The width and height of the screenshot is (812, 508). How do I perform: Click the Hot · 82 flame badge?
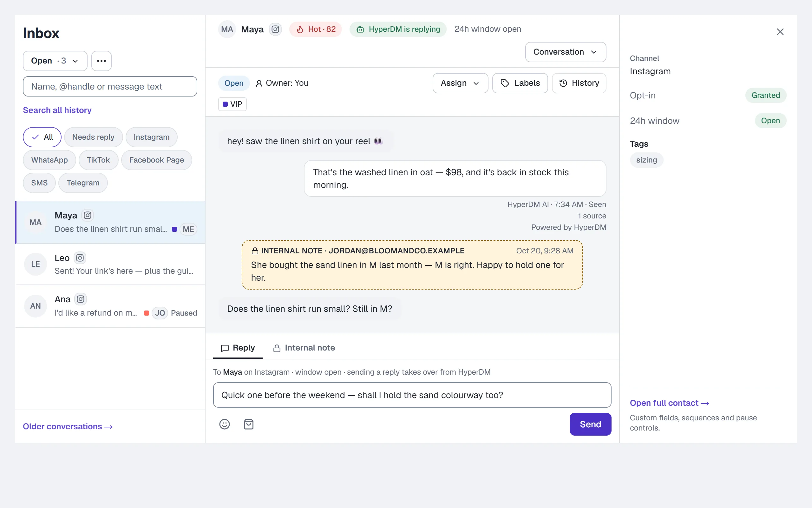pyautogui.click(x=315, y=29)
